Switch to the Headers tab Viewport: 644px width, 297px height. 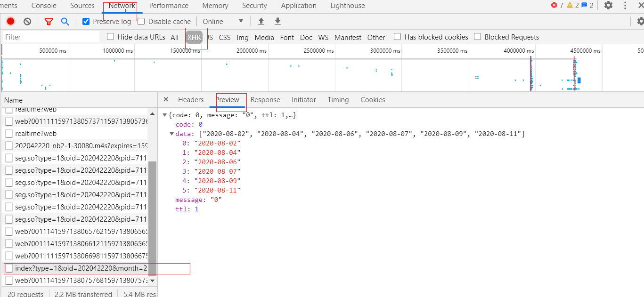click(x=191, y=100)
